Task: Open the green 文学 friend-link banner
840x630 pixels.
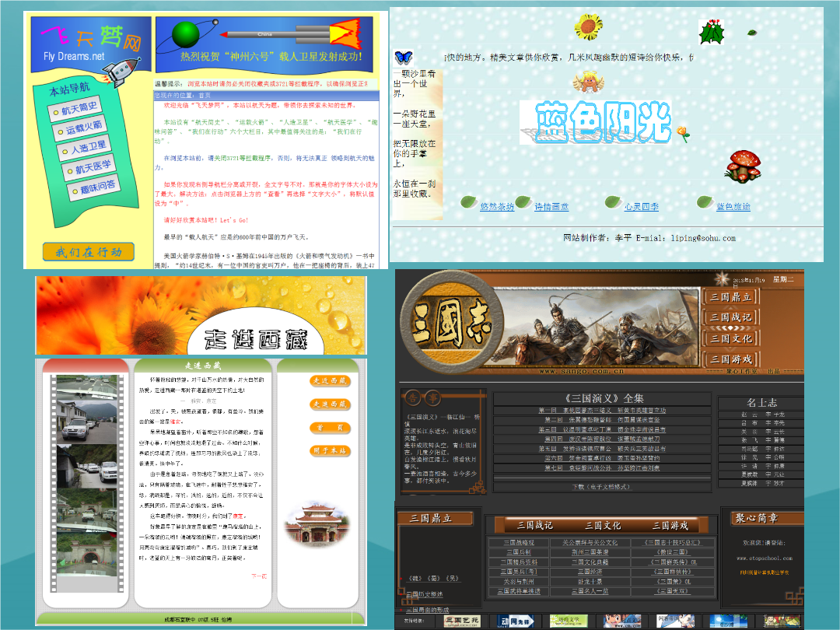Action: point(569,621)
